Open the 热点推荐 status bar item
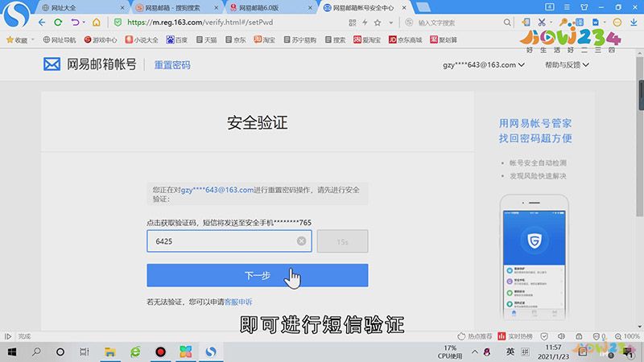 [475, 336]
